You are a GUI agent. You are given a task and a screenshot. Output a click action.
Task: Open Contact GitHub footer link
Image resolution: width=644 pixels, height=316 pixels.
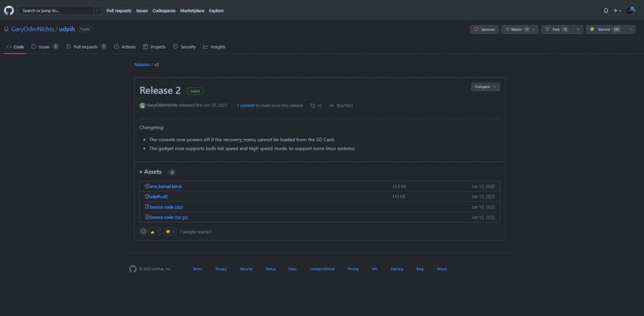point(322,270)
